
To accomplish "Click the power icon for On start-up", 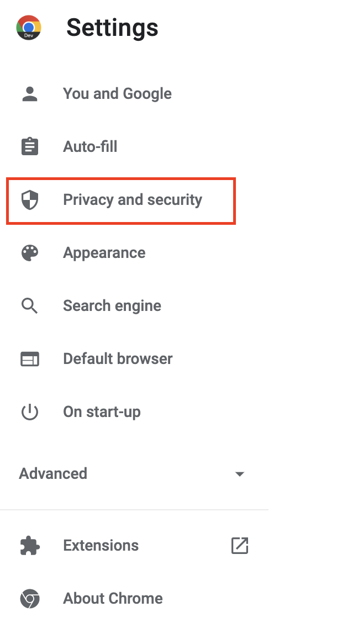I will [30, 412].
